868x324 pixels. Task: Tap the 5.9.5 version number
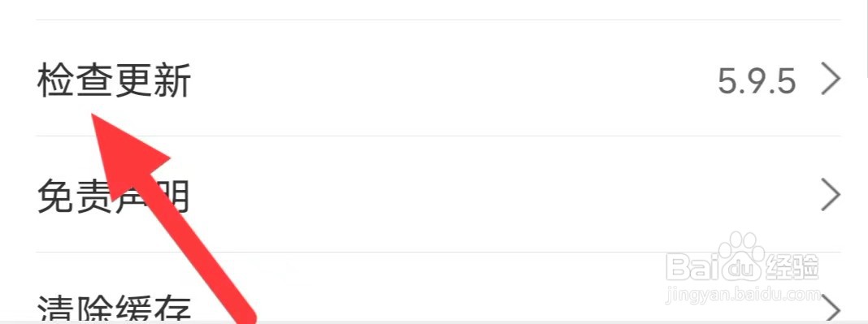(757, 82)
